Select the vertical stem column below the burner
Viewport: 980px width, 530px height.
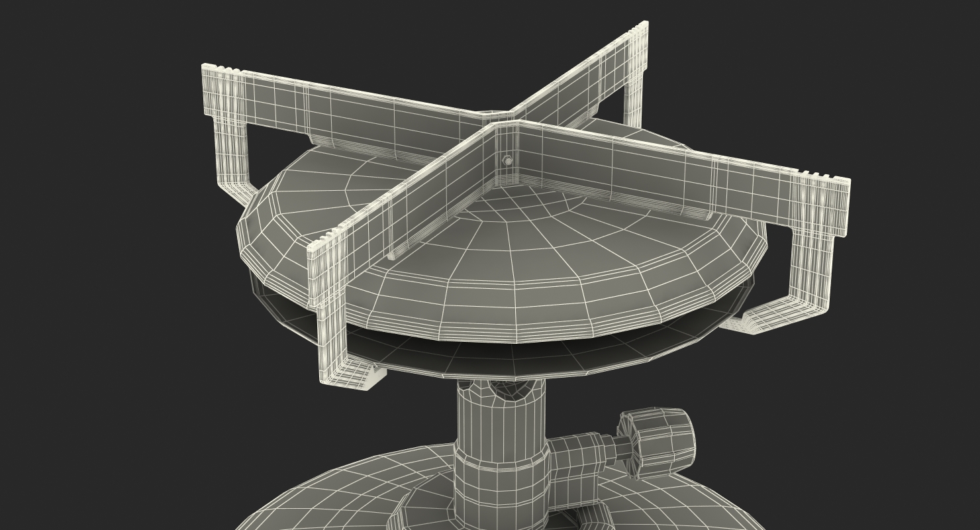point(503,452)
